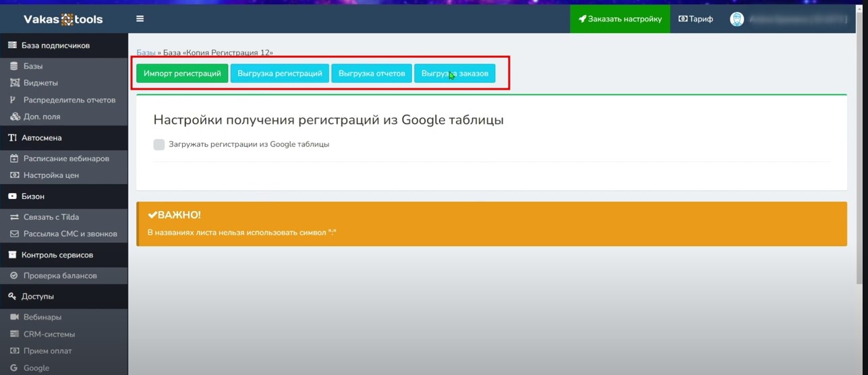Click the camera icon beside Вебинары
868x375 pixels.
[x=14, y=317]
